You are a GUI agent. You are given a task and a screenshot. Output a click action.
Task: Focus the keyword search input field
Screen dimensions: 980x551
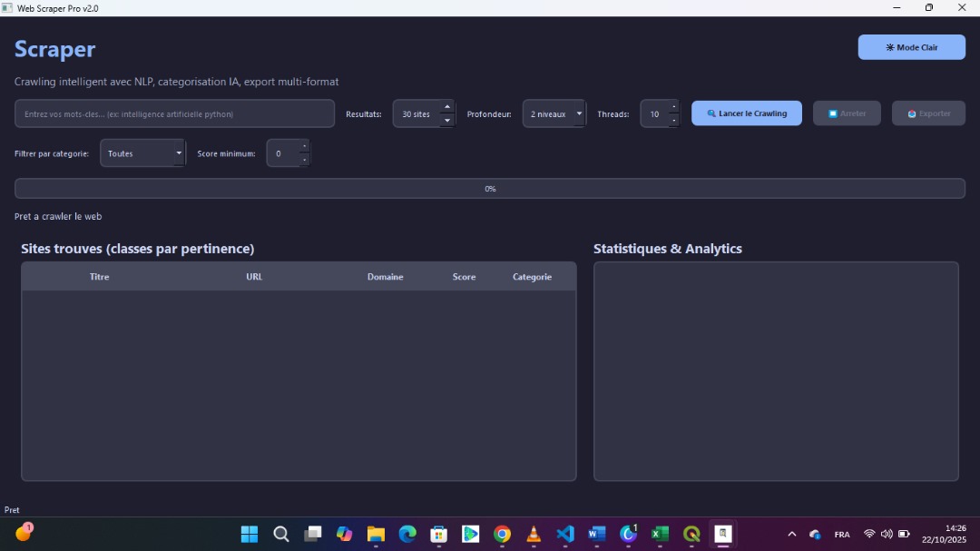point(174,114)
